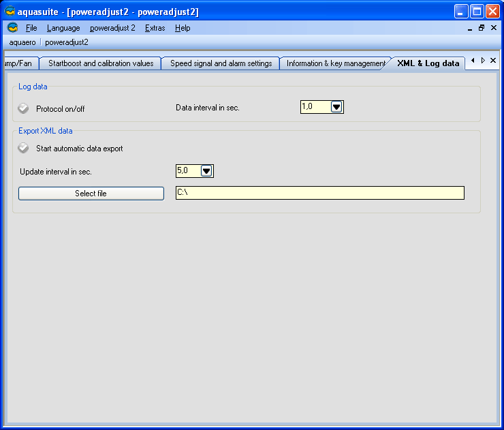Toggle Protocol on/off checkbox
Screen dimensions: 504x430
[x=23, y=108]
